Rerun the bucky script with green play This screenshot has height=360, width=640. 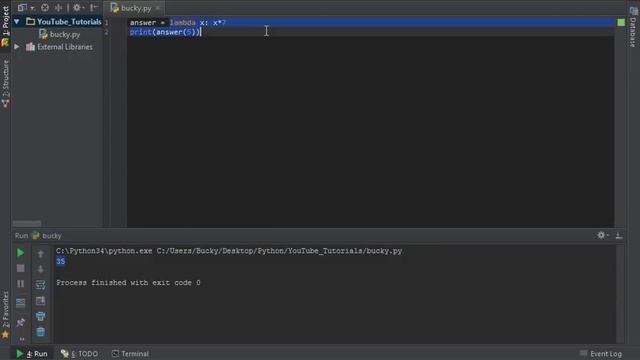click(x=20, y=253)
